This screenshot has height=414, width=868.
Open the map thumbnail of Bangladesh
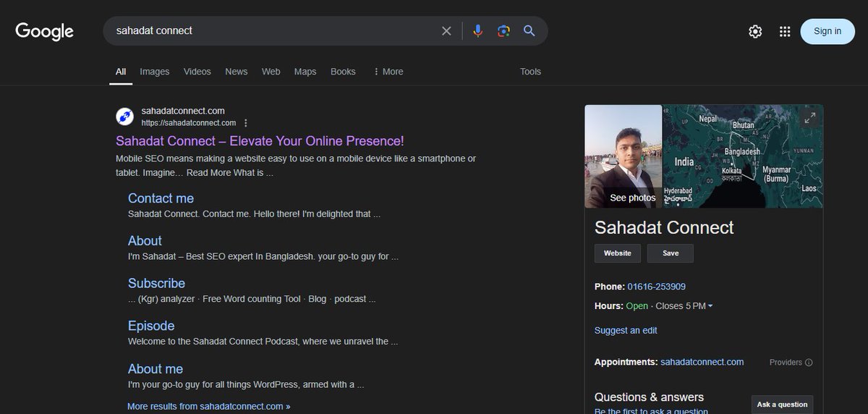pyautogui.click(x=743, y=156)
